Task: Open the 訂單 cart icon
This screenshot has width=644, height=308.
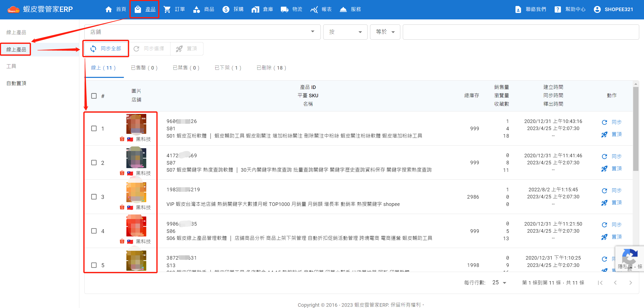Action: click(x=167, y=9)
